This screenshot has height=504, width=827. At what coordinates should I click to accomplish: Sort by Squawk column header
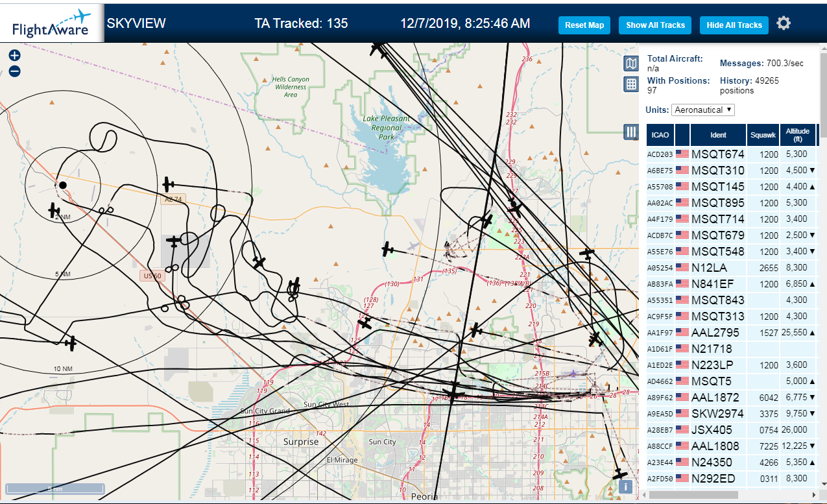[763, 135]
